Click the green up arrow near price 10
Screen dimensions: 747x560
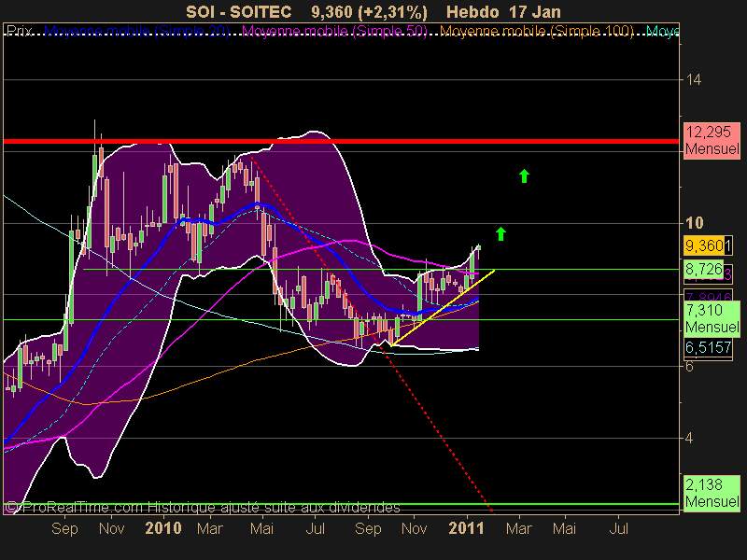[x=500, y=234]
